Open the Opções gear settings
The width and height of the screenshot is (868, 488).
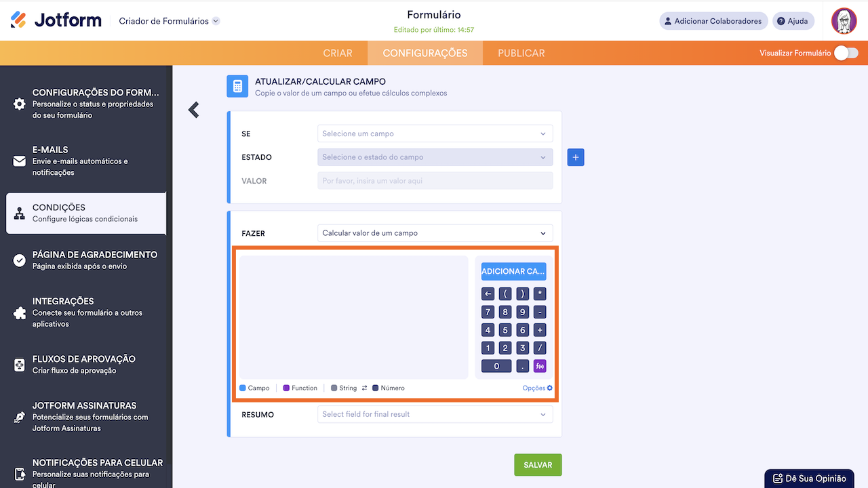(x=538, y=388)
